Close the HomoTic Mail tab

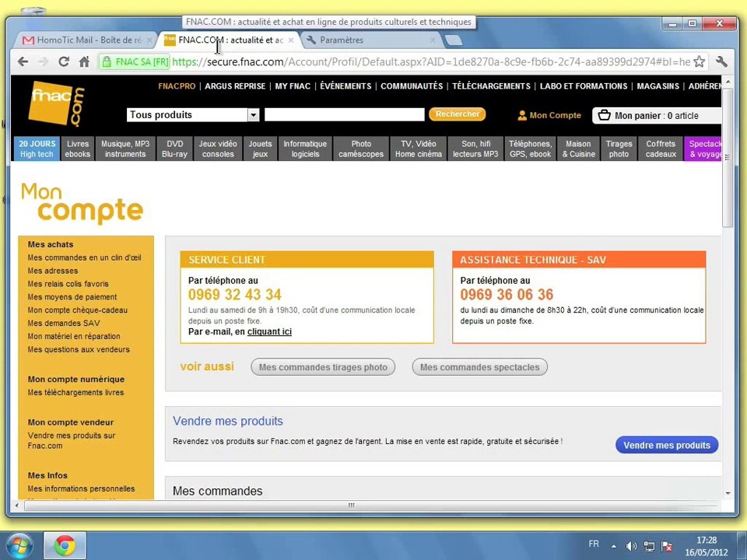pos(149,40)
